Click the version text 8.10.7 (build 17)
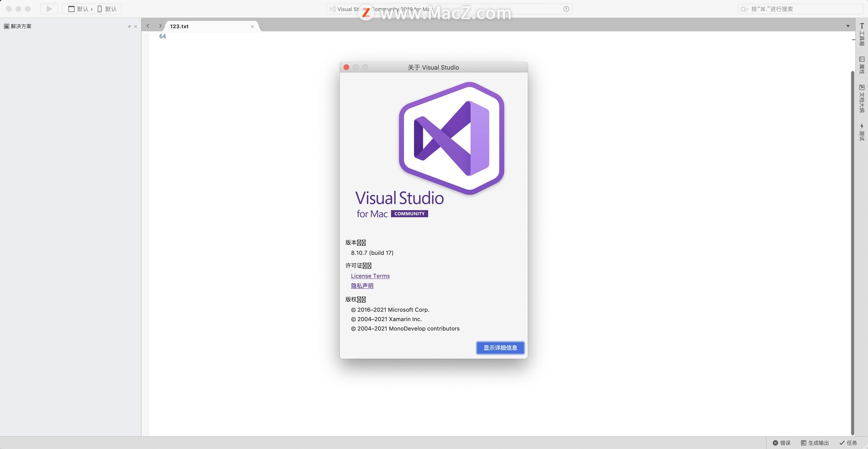Image resolution: width=868 pixels, height=449 pixels. tap(372, 253)
